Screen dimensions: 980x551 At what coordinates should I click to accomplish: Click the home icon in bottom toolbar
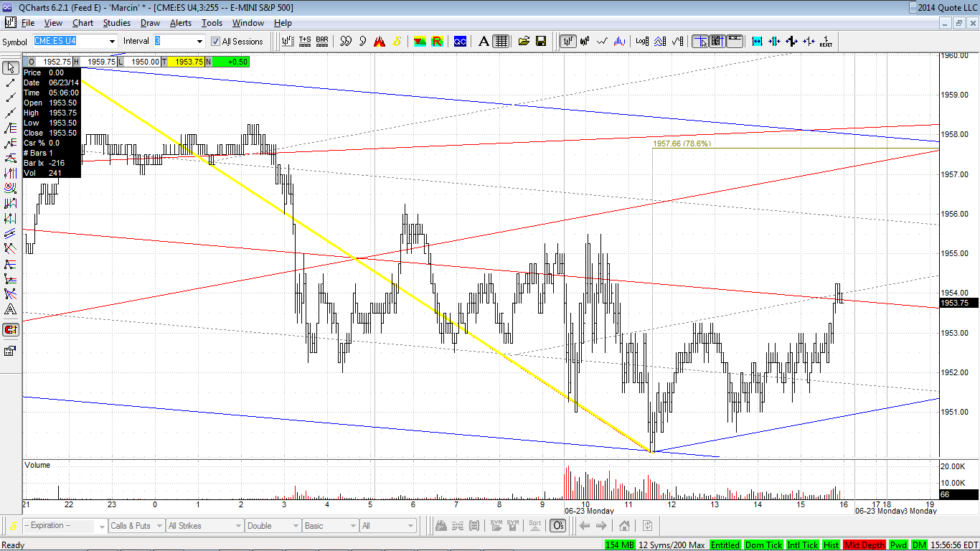[x=624, y=526]
